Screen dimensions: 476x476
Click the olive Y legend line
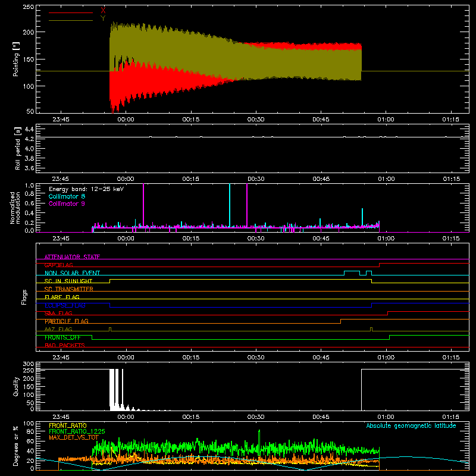pos(71,21)
